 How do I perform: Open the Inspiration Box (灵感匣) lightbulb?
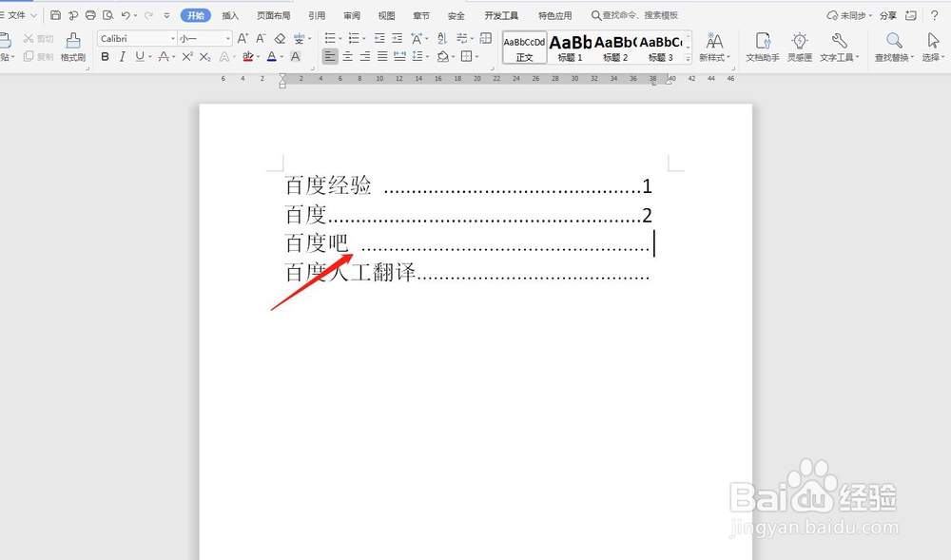pos(800,48)
